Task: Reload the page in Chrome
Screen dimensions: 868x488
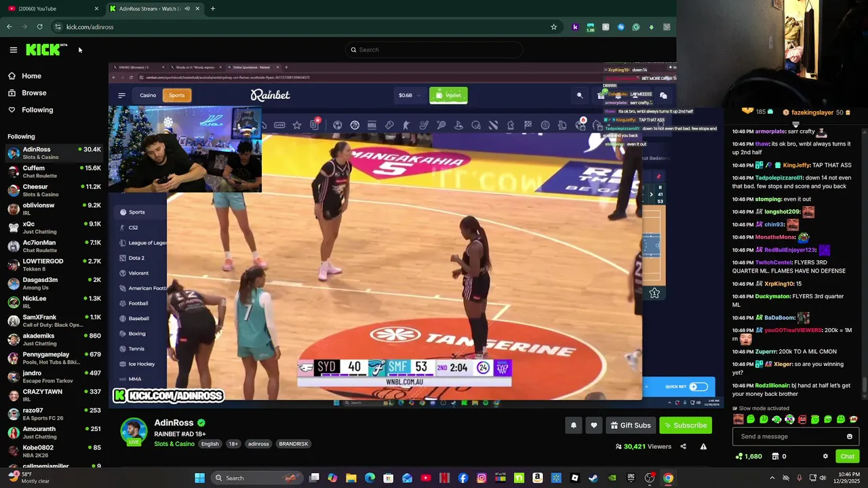Action: click(x=39, y=27)
